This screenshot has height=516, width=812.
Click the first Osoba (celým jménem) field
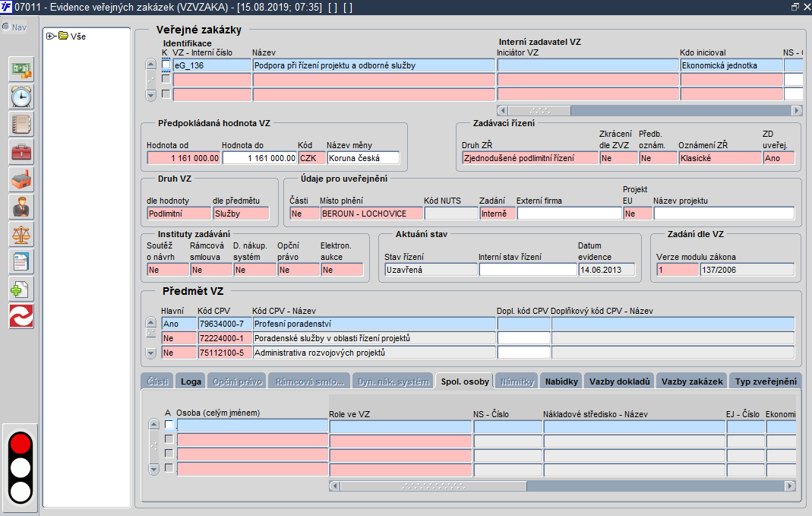[252, 426]
